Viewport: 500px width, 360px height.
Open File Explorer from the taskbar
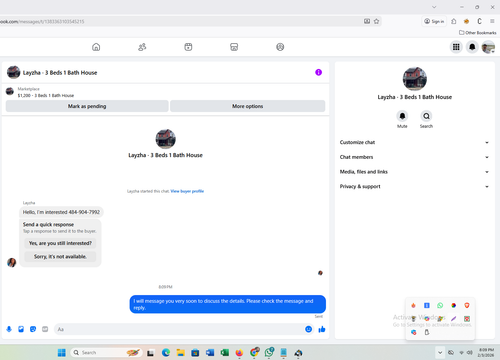pos(180,352)
